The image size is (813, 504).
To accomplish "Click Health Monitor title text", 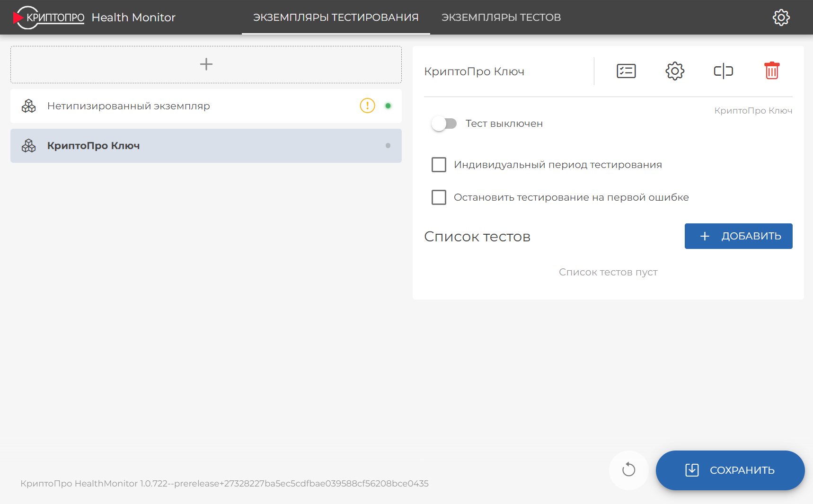I will 133,18.
